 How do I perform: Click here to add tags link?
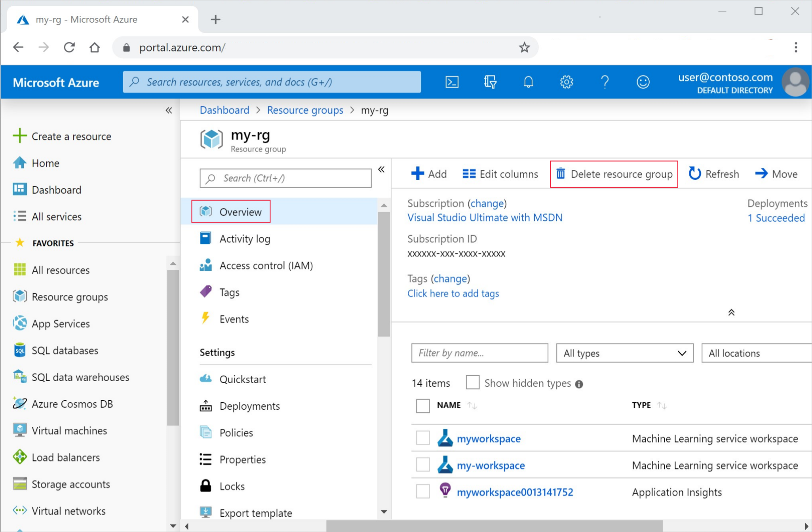click(x=453, y=293)
